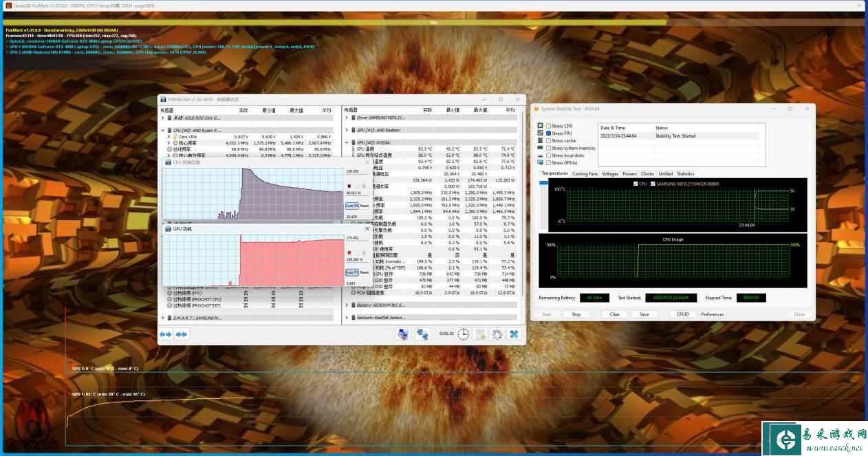Viewport: 868px width, 456px height.
Task: Click red color square in CPU graph
Action: coord(349,186)
